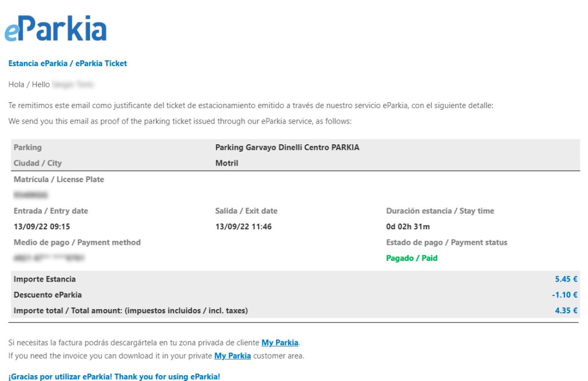Screen dimensions: 588x381
Task: Click the Matrícula / License Plate label
Action: point(59,179)
